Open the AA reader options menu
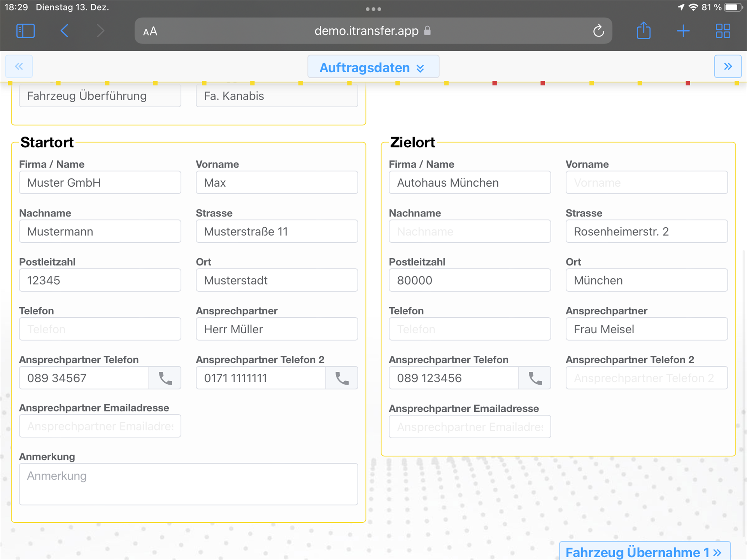The height and width of the screenshot is (560, 747). [x=150, y=31]
